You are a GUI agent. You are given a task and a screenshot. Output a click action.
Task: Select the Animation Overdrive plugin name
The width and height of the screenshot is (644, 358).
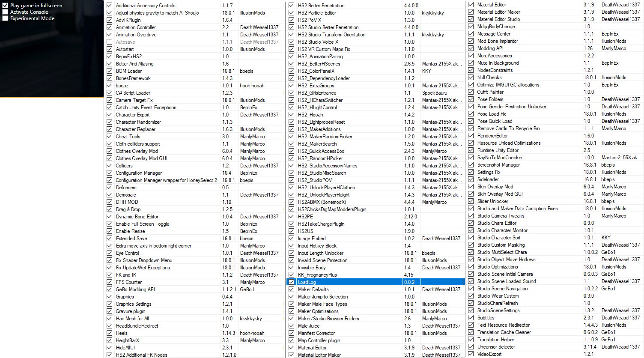[x=136, y=35]
